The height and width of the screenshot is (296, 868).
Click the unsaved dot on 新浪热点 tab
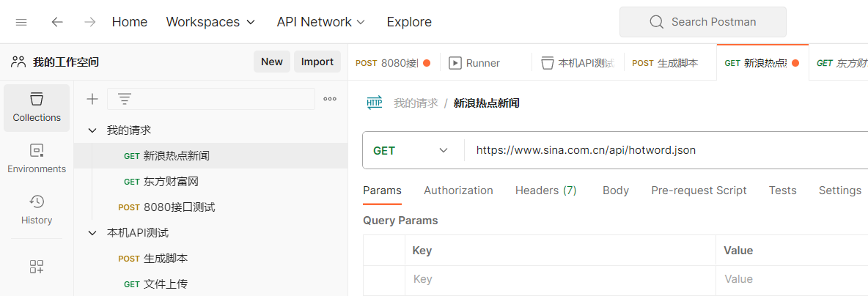click(795, 63)
